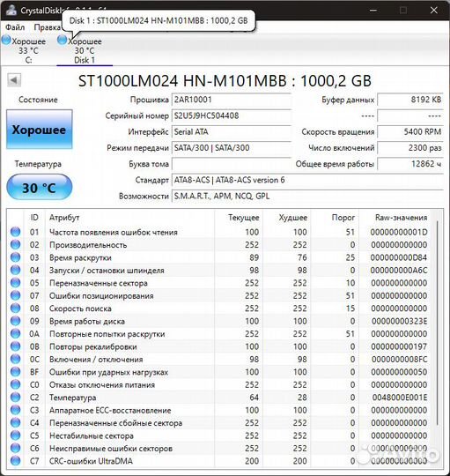This screenshot has width=450, height=476.
Task: Click the Стандарт field ATA8-ACS
Action: pyautogui.click(x=307, y=180)
